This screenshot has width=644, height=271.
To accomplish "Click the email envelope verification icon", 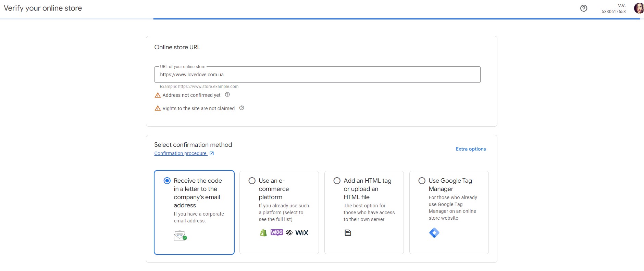I will point(180,236).
